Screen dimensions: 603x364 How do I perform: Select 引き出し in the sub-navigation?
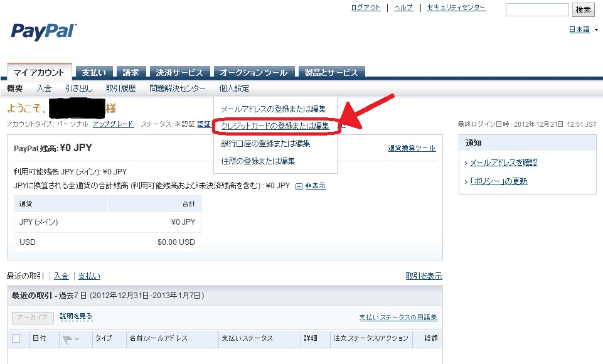coord(79,88)
